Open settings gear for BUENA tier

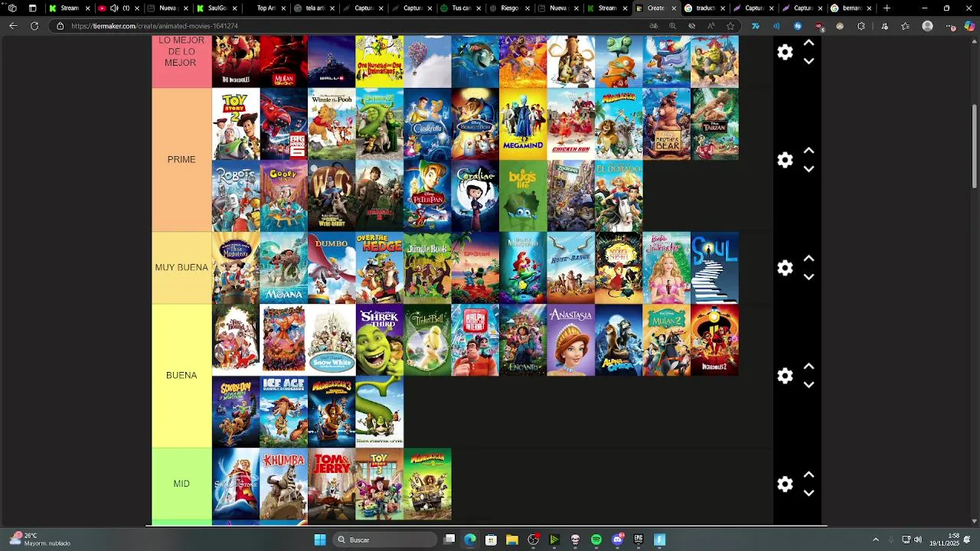(785, 376)
